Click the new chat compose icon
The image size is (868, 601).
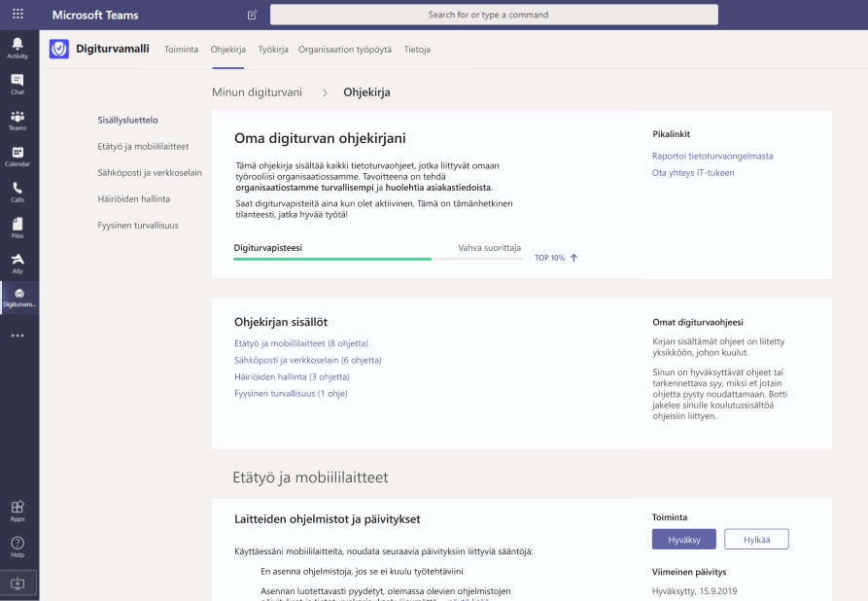coord(252,15)
